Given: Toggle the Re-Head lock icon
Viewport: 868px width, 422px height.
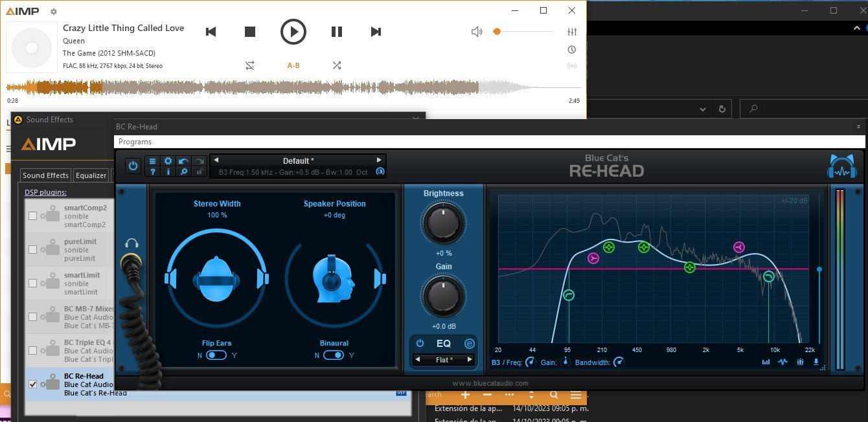Looking at the screenshot, I should 200,172.
